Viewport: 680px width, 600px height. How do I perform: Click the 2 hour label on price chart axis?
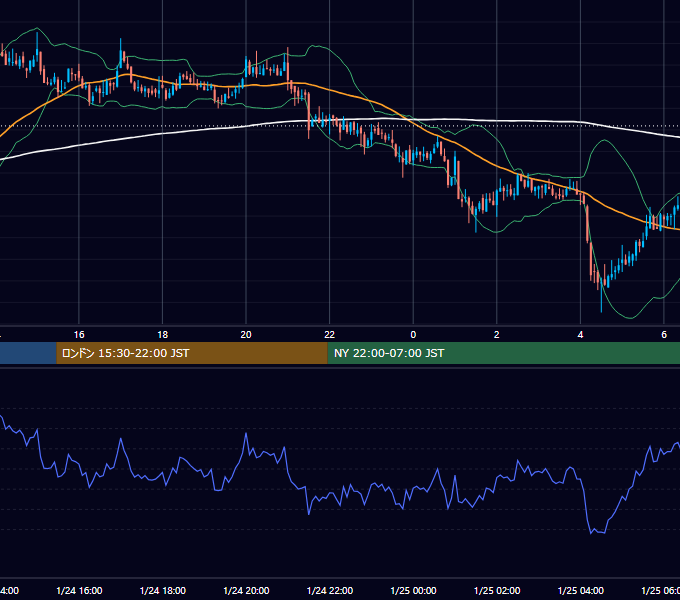tap(497, 334)
